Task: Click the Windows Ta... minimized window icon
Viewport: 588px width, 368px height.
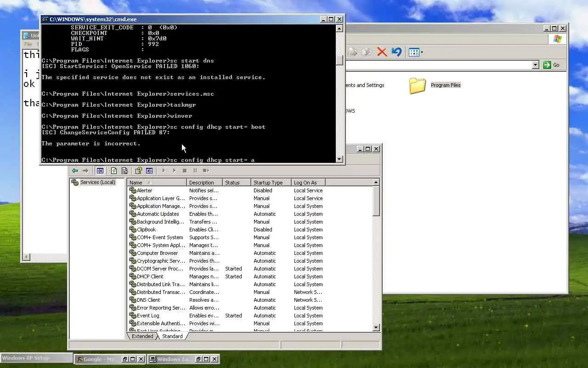Action: tap(152, 359)
